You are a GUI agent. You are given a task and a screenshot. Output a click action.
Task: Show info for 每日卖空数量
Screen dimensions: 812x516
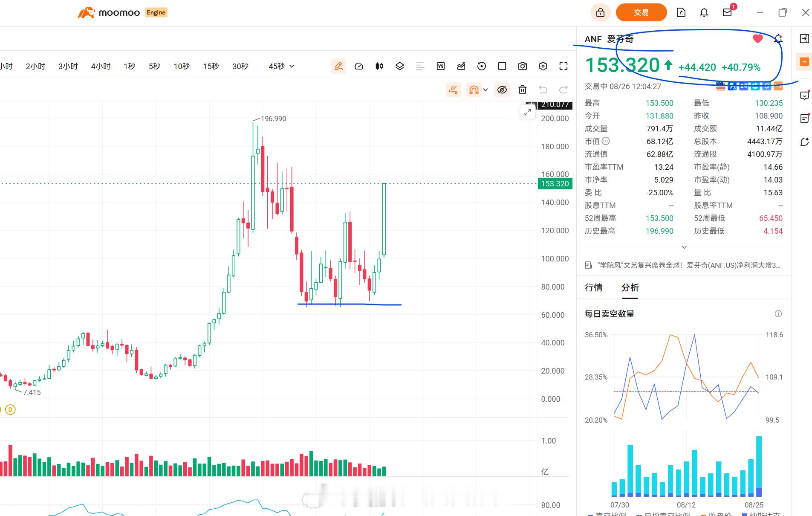pos(778,314)
